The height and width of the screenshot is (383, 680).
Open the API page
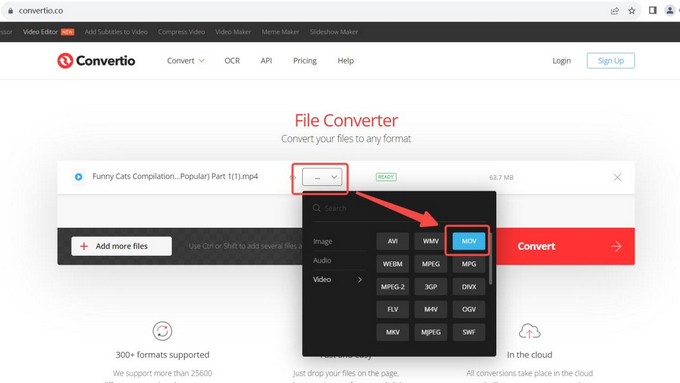click(266, 61)
